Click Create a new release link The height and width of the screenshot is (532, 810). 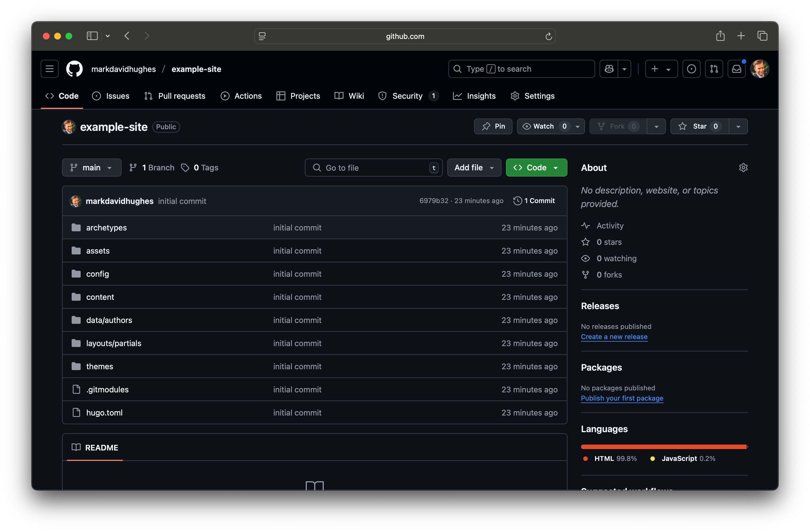(x=614, y=336)
